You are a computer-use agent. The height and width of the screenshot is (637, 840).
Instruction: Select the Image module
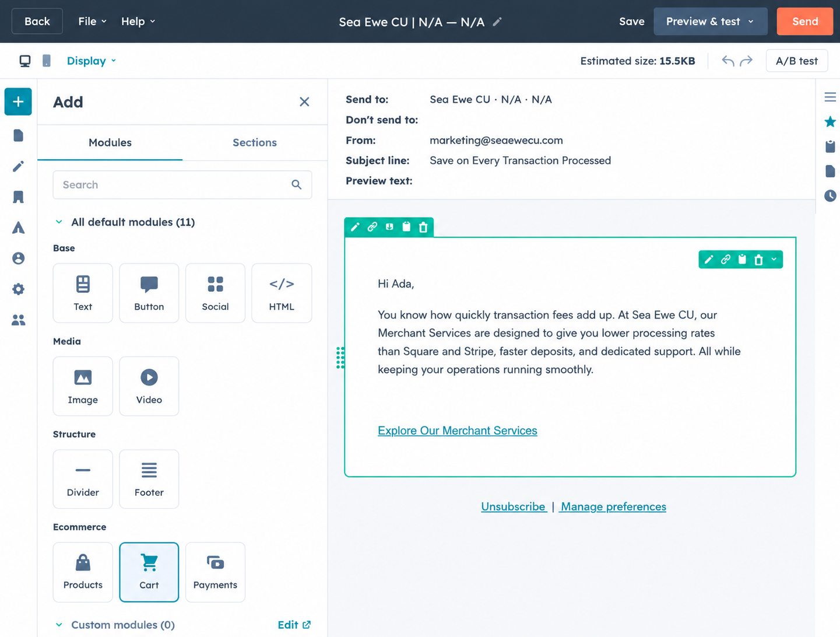click(83, 386)
